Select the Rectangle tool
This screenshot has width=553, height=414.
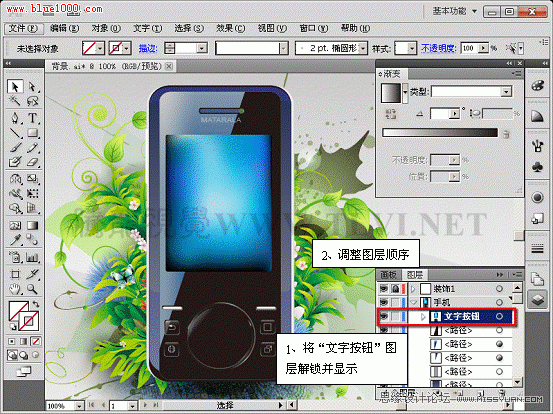pyautogui.click(x=32, y=133)
